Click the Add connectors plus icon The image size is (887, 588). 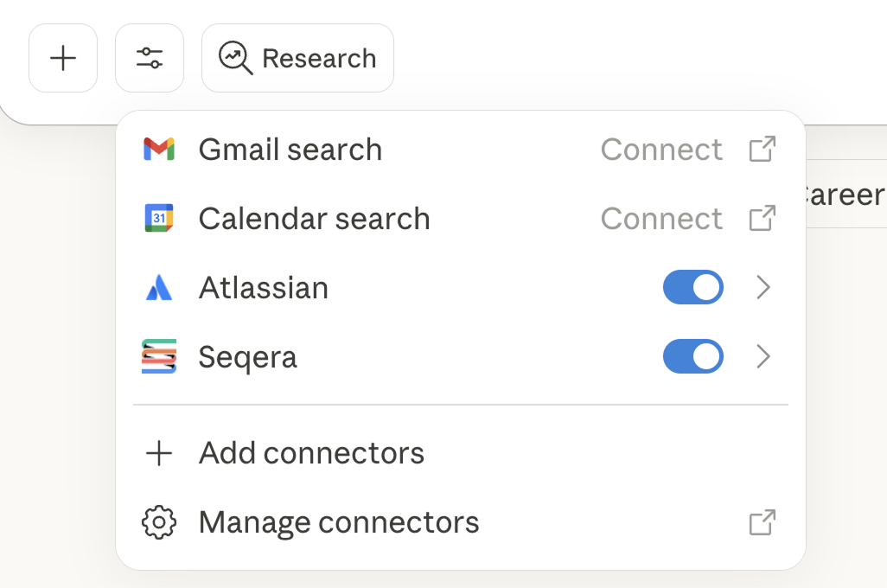click(159, 453)
